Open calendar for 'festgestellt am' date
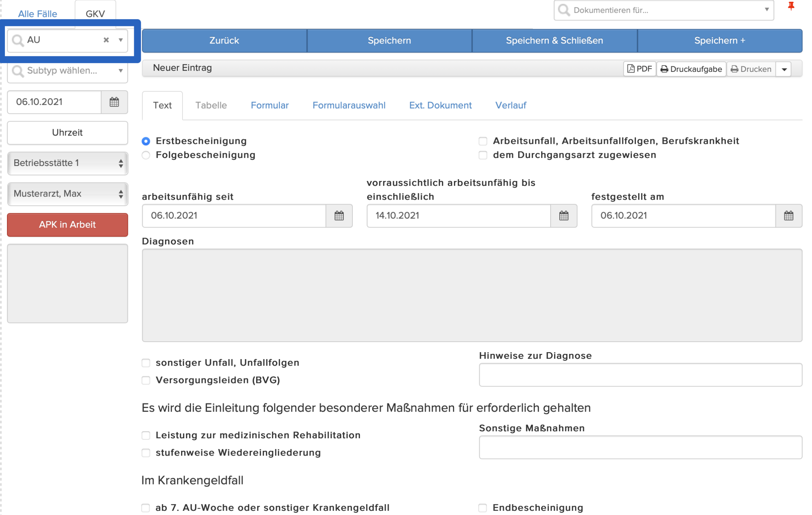812x515 pixels. click(788, 216)
